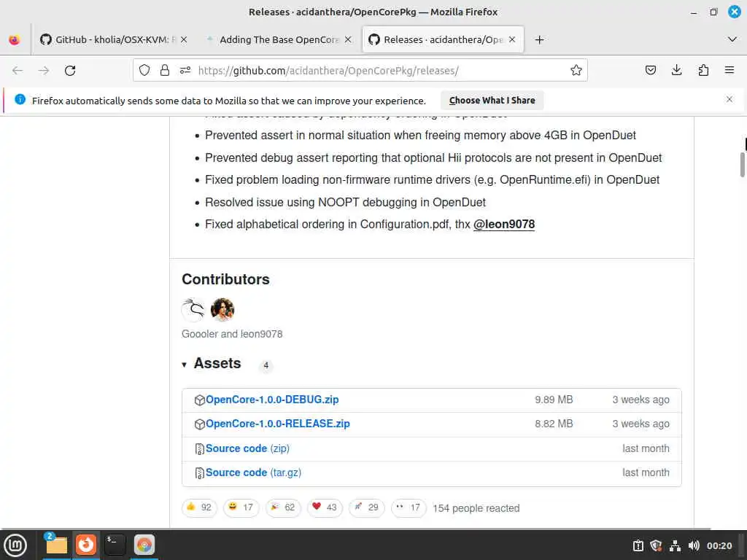The image size is (747, 560).
Task: Toggle eyes reaction 17
Action: click(x=409, y=507)
